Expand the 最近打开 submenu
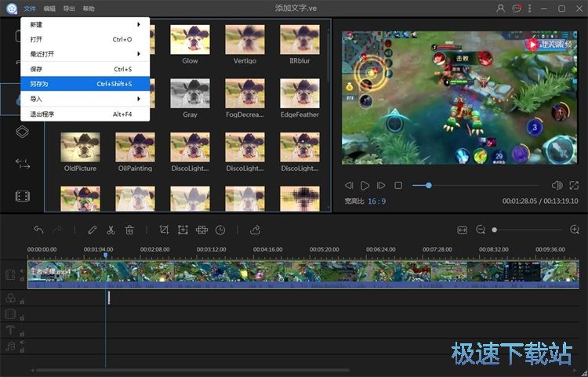Viewport: 588px width, 377px height. pos(85,54)
